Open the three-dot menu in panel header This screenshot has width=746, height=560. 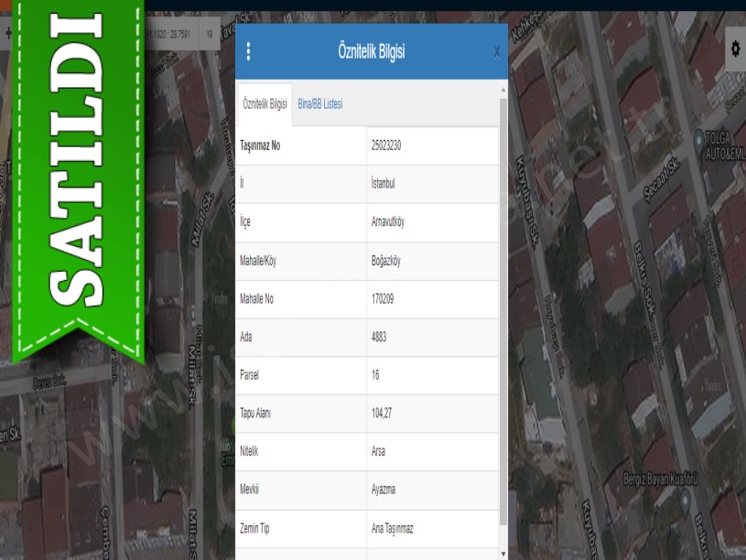pos(248,52)
